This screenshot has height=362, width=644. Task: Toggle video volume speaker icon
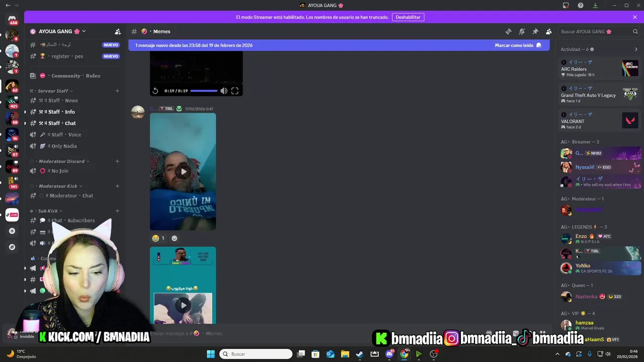tap(224, 91)
